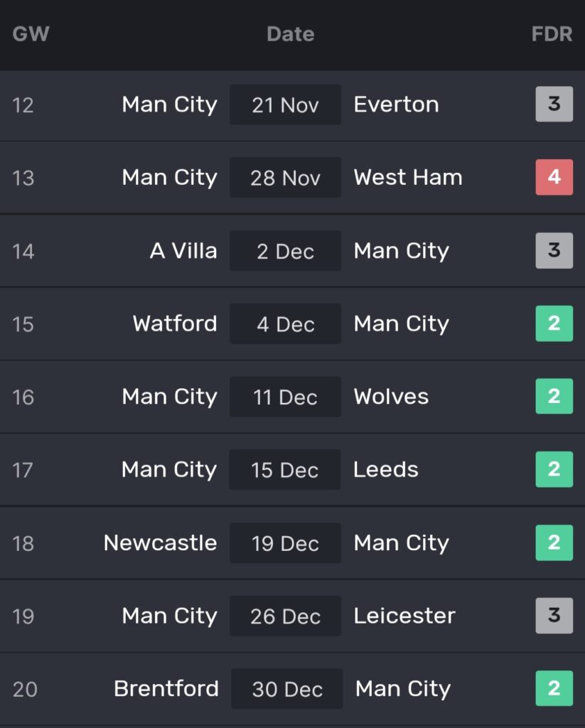
Task: Click the 28 Nov date button
Action: tap(285, 178)
